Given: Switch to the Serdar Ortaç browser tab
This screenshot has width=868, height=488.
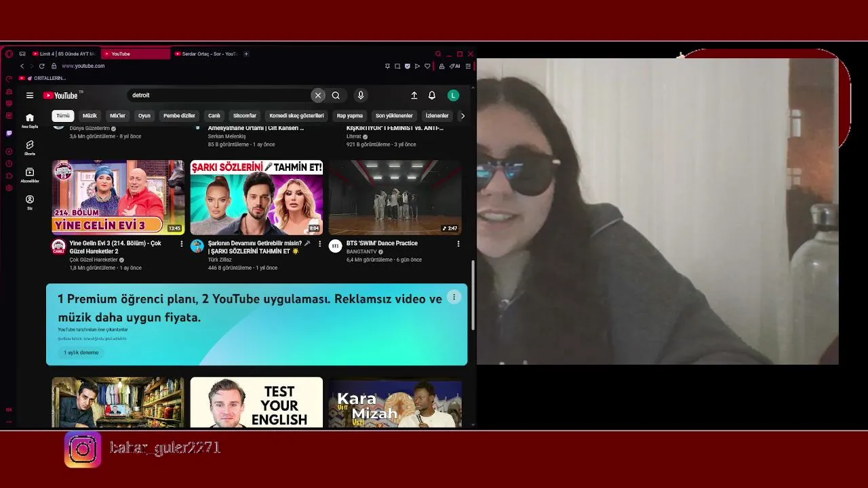Looking at the screenshot, I should pyautogui.click(x=206, y=54).
